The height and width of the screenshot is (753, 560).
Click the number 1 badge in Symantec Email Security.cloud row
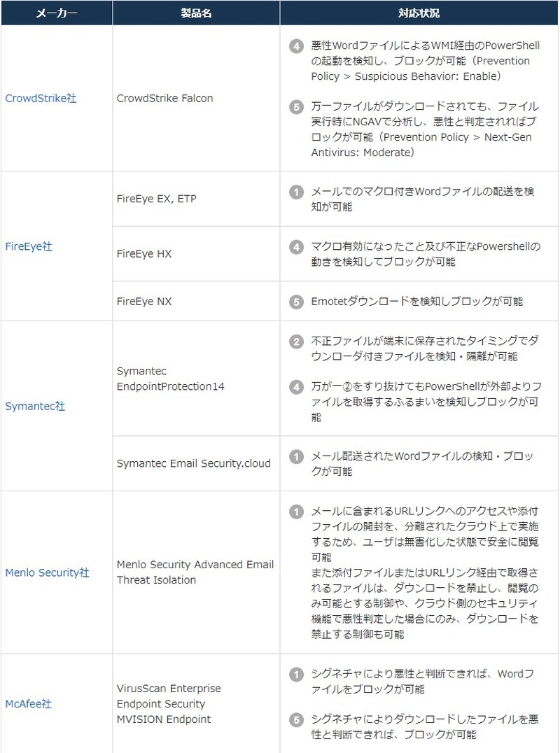tap(297, 457)
